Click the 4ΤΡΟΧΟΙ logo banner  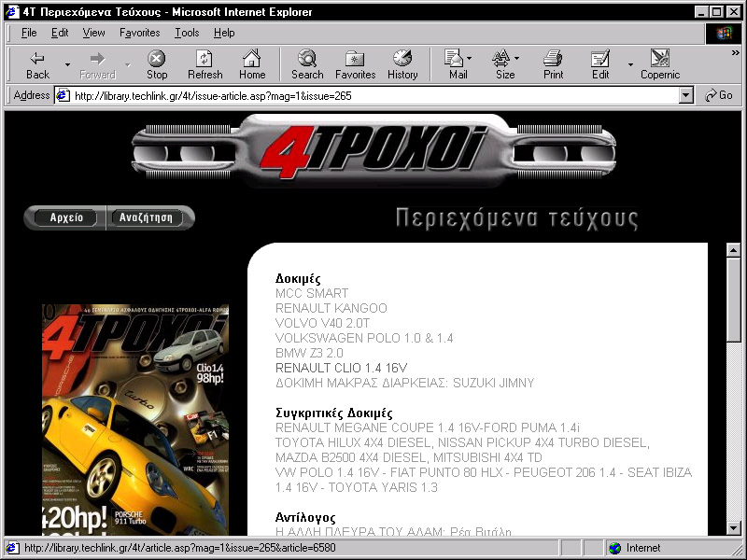click(x=373, y=151)
